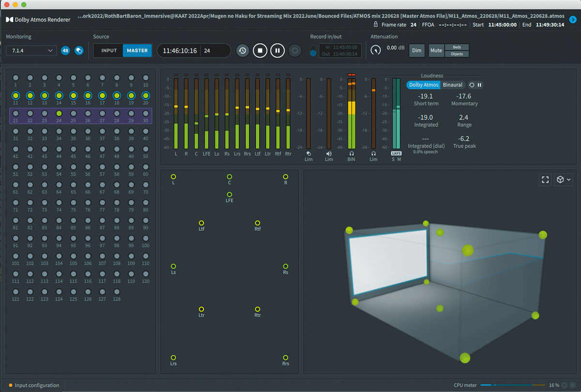This screenshot has height=392, width=581.
Task: Toggle the spatial coding emulation icon
Action: click(x=79, y=50)
